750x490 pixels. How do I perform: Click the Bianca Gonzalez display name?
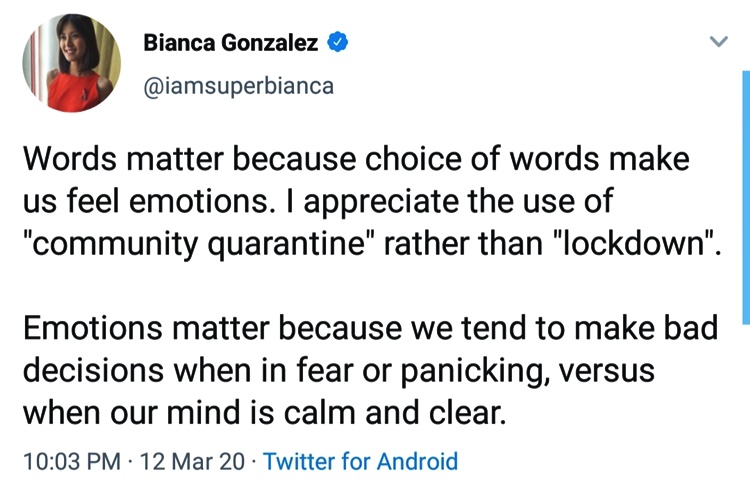pyautogui.click(x=231, y=43)
